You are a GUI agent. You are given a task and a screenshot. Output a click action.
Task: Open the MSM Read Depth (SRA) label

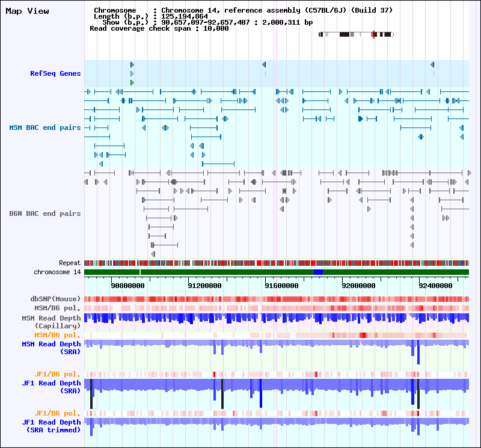click(51, 348)
